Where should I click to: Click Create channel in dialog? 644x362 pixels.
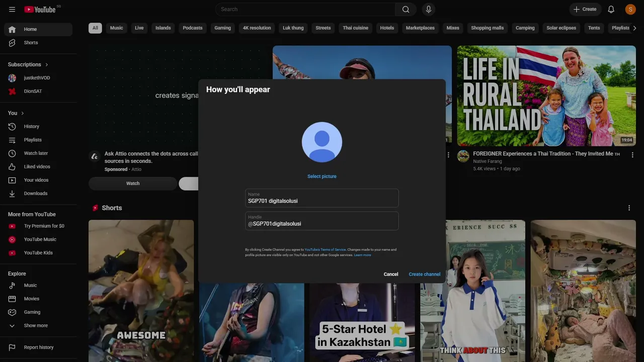coord(425,275)
